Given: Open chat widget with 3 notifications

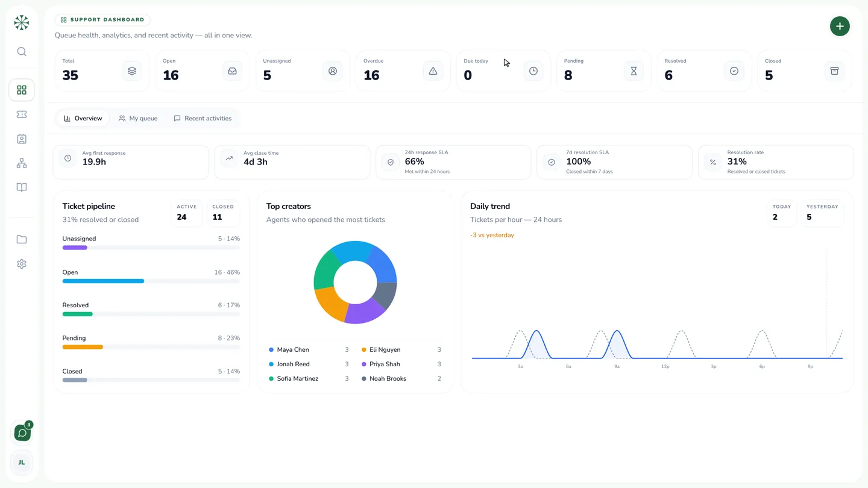Looking at the screenshot, I should click(22, 433).
